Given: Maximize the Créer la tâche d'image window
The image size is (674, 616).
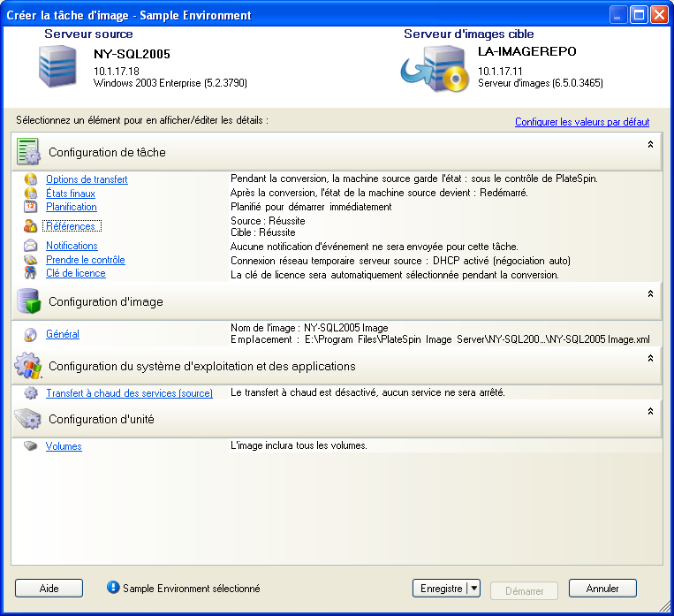Looking at the screenshot, I should pos(639,15).
